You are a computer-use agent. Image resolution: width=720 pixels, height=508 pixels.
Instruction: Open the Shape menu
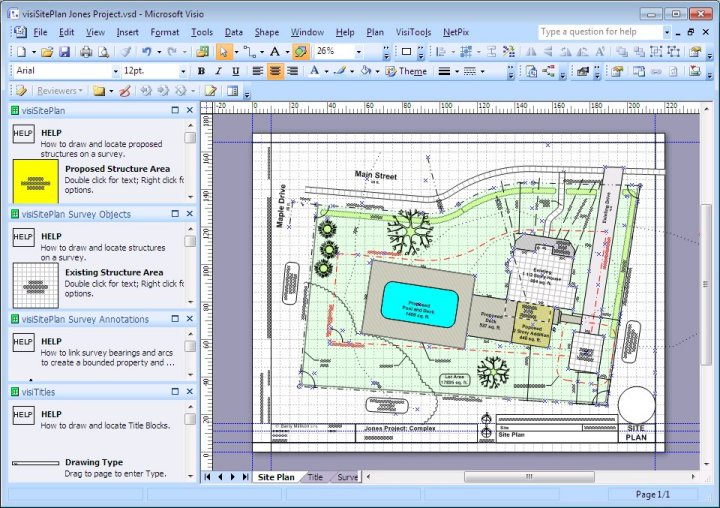267,32
